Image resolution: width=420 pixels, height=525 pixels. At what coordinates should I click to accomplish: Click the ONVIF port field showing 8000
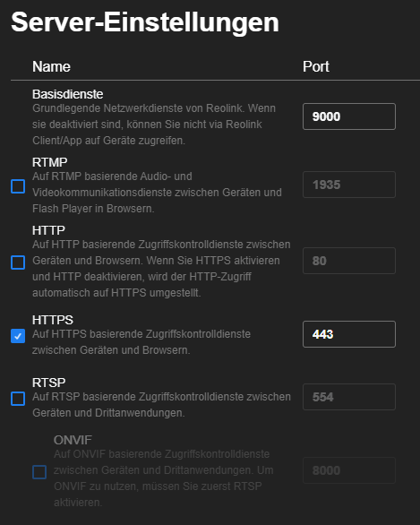tap(349, 470)
